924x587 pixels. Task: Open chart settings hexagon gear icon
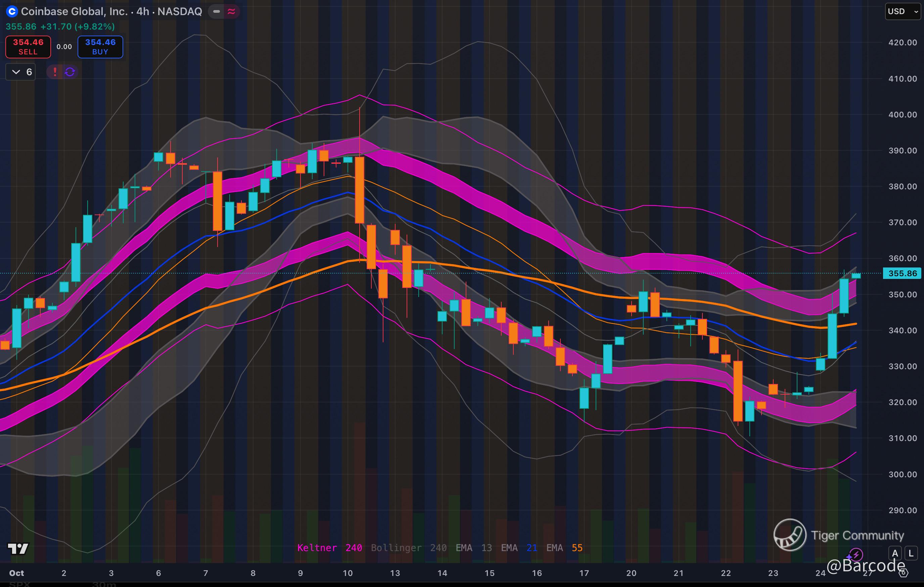(903, 573)
